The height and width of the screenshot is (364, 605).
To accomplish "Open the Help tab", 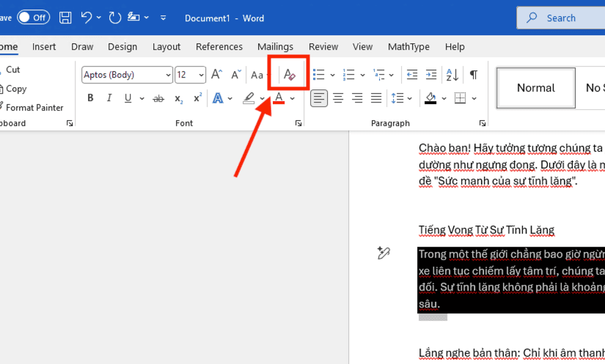I will 455,47.
